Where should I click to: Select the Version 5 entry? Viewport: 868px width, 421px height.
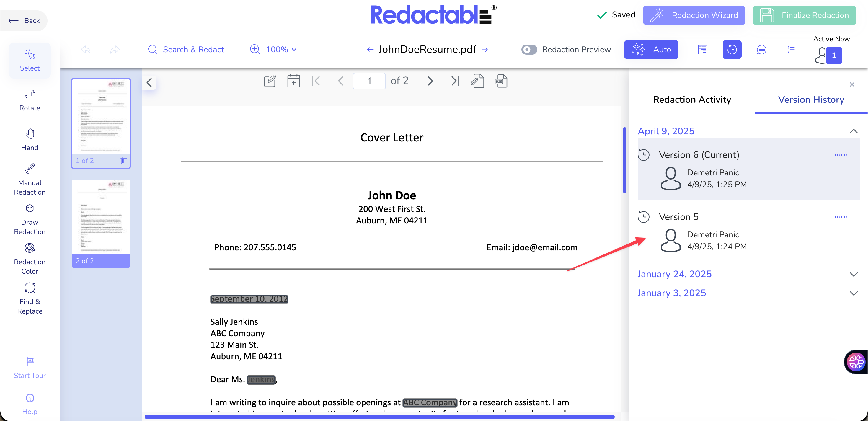tap(748, 231)
